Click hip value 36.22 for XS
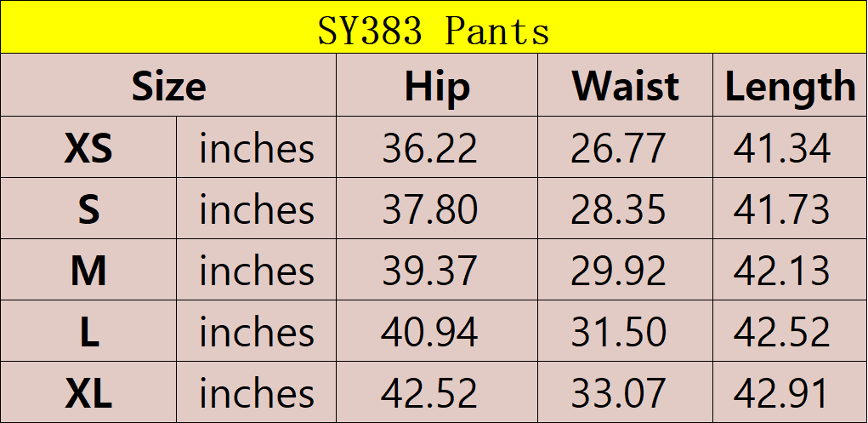 click(429, 149)
